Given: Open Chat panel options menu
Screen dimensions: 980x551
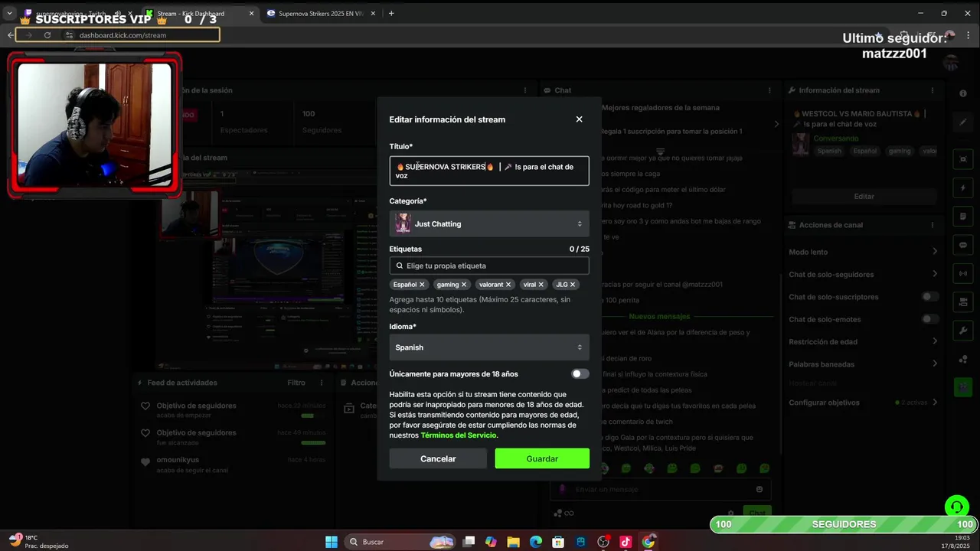Looking at the screenshot, I should (x=769, y=90).
